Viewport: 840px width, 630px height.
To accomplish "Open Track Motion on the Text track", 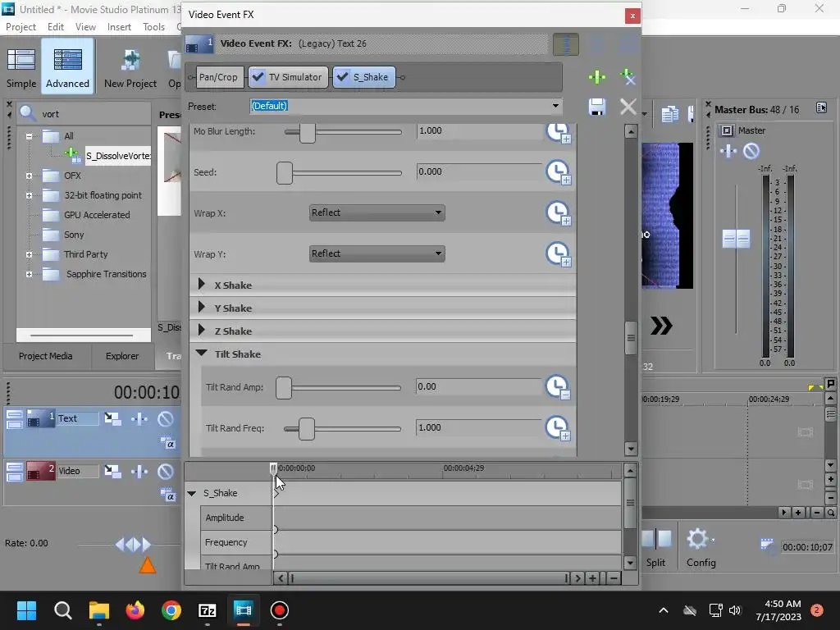I will (112, 418).
